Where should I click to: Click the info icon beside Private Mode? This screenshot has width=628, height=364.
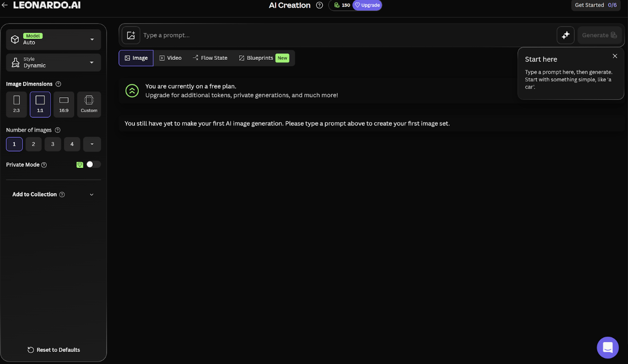(x=44, y=165)
